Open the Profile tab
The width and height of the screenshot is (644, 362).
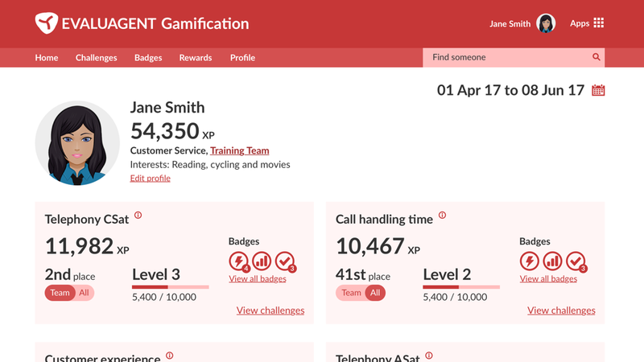pyautogui.click(x=242, y=57)
